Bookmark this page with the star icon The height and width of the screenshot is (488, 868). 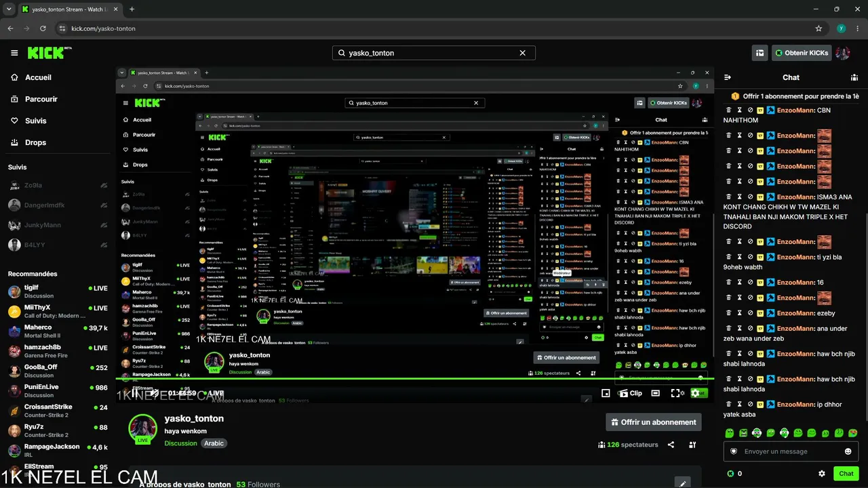[818, 28]
